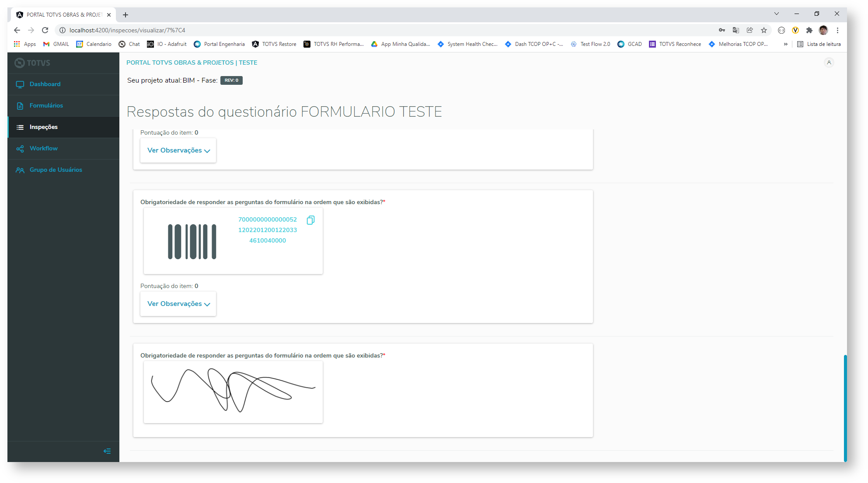Open TOTVS Restore bookmark
This screenshot has height=483, width=868.
[x=274, y=44]
